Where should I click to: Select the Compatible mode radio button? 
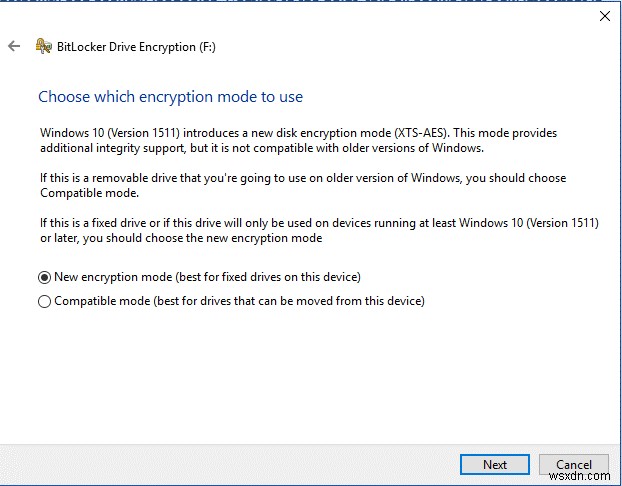click(44, 301)
